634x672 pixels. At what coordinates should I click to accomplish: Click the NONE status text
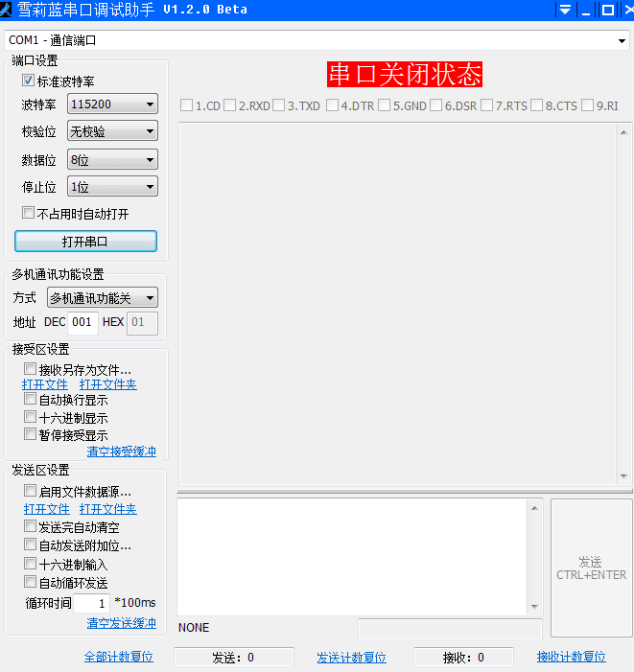(194, 628)
